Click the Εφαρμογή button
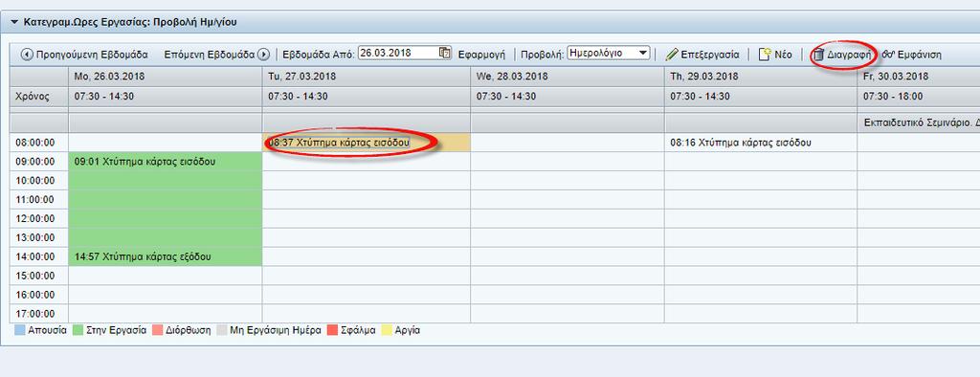Image resolution: width=980 pixels, height=377 pixels. pos(480,55)
